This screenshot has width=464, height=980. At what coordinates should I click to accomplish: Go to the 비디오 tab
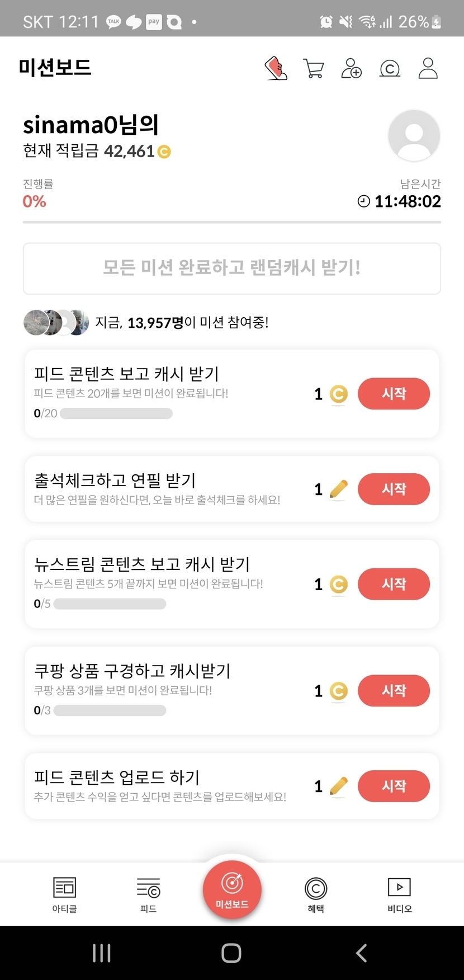click(x=399, y=894)
